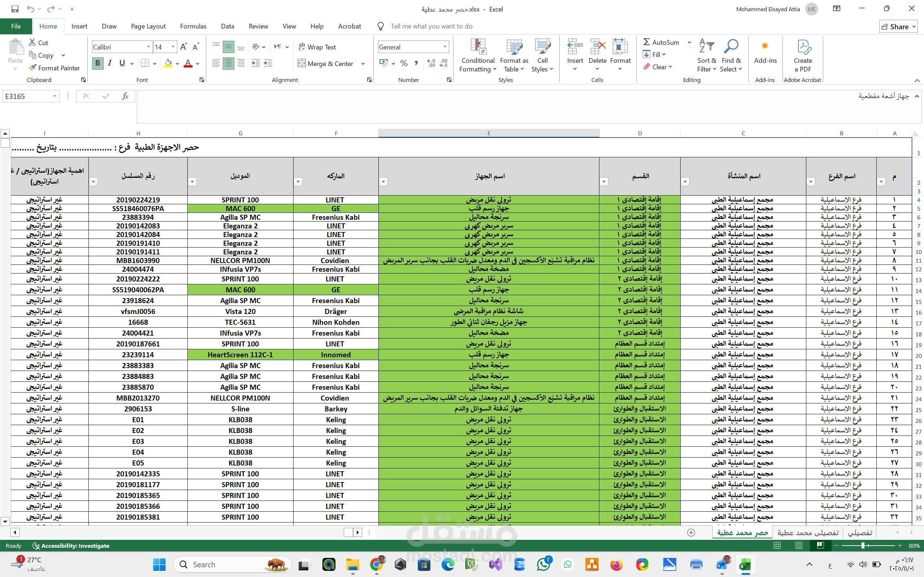Click the Undo arrow icon
The image size is (924, 577).
[31, 9]
